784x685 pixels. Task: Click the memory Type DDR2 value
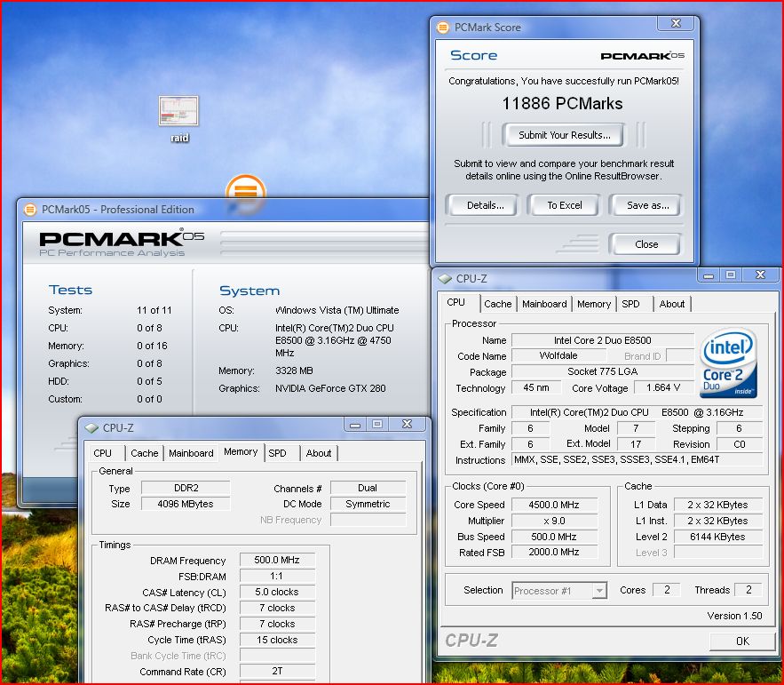pyautogui.click(x=186, y=489)
